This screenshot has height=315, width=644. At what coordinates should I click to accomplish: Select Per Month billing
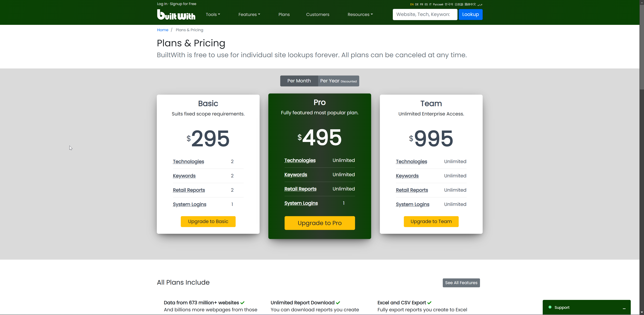[299, 81]
